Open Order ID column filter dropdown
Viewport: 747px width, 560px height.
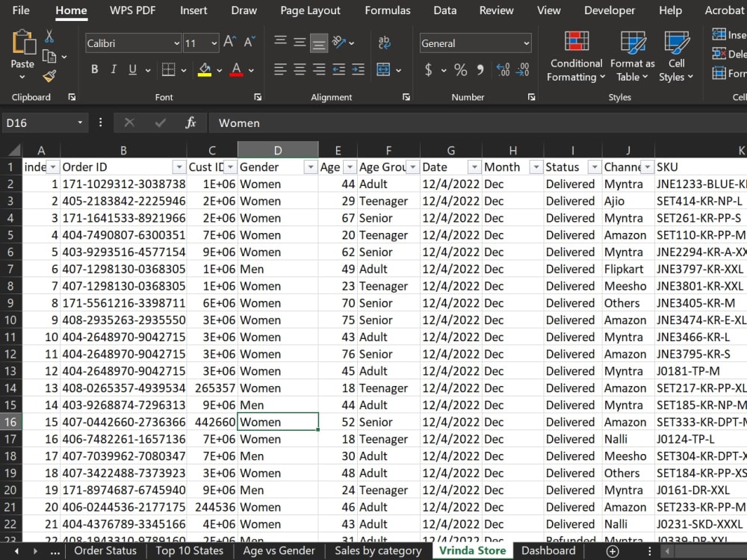pyautogui.click(x=179, y=167)
